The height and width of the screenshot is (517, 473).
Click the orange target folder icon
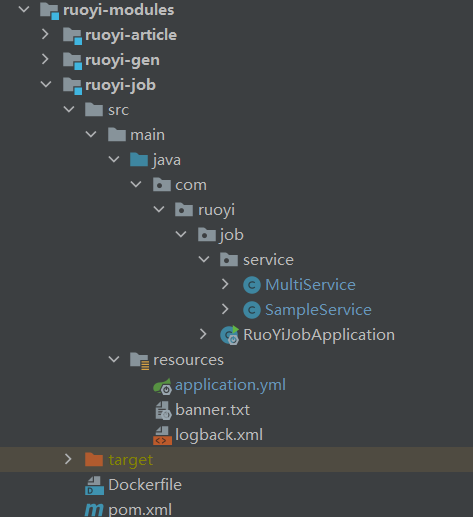click(x=94, y=460)
